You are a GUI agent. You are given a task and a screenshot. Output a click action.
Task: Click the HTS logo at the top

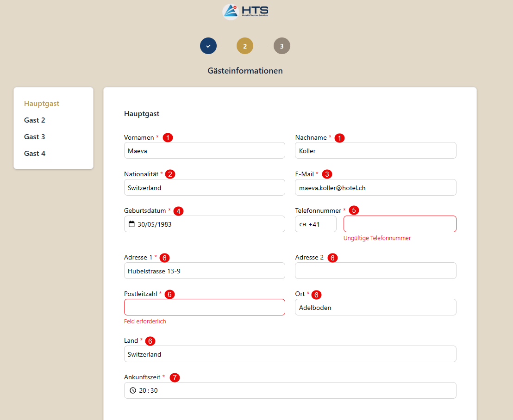coord(245,12)
